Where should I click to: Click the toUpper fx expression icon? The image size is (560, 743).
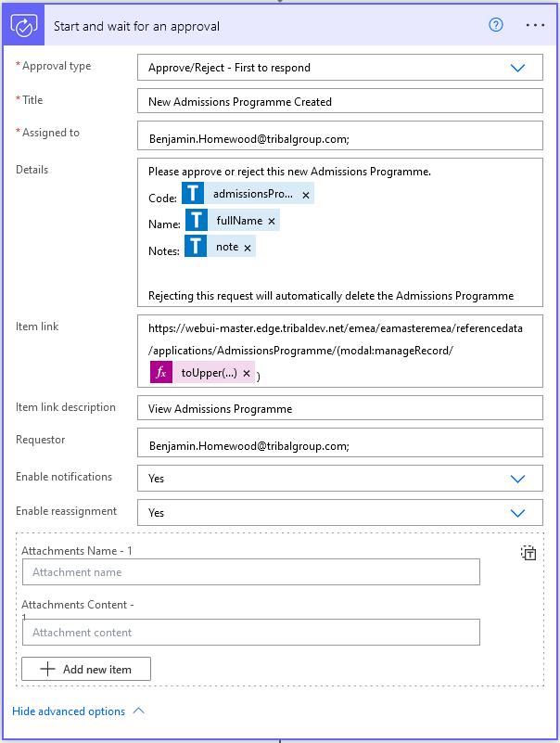(161, 373)
